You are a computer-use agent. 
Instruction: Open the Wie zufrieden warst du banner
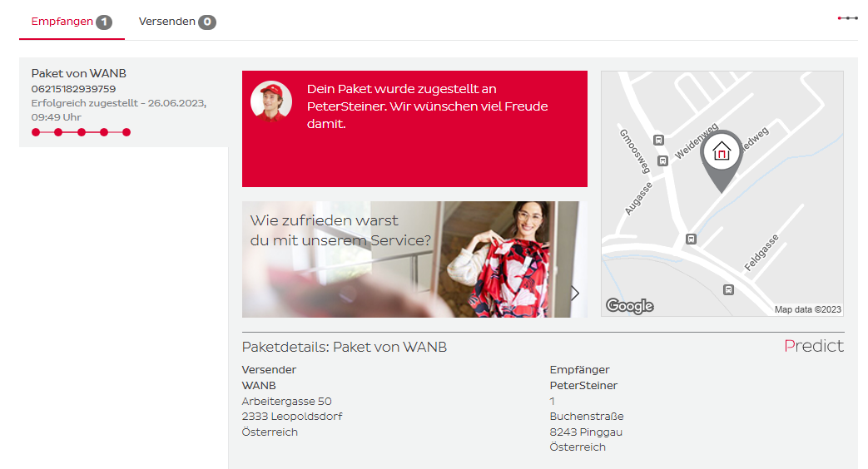click(414, 259)
